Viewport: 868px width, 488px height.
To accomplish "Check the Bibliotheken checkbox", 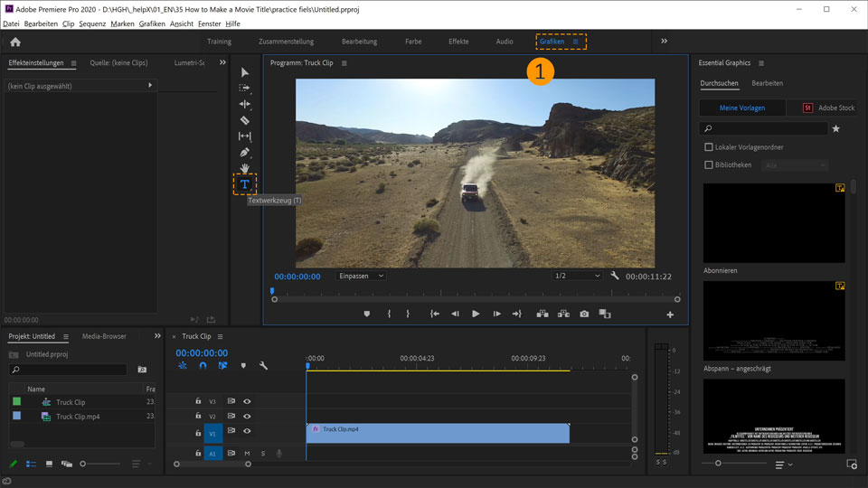I will (709, 165).
